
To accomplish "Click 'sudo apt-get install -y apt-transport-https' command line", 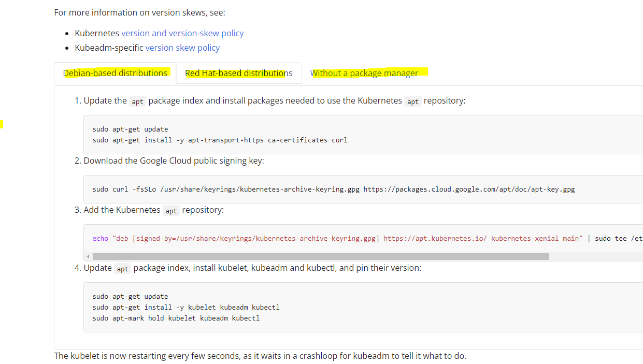I will pos(220,140).
